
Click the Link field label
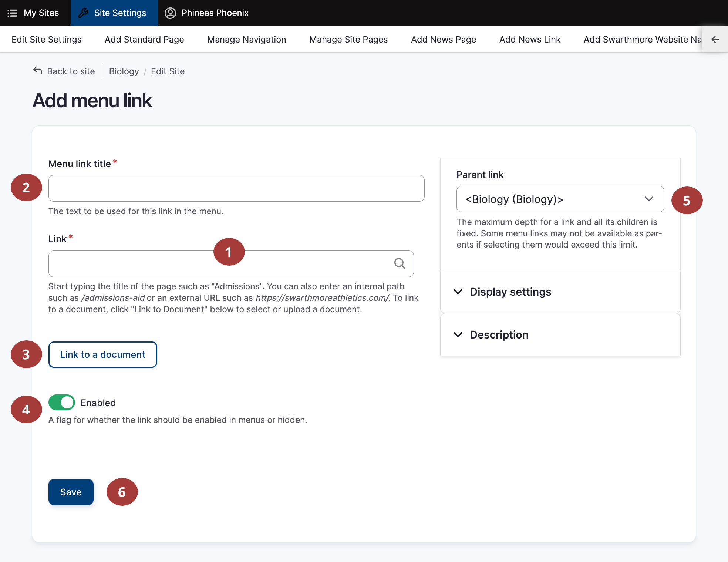tap(57, 239)
